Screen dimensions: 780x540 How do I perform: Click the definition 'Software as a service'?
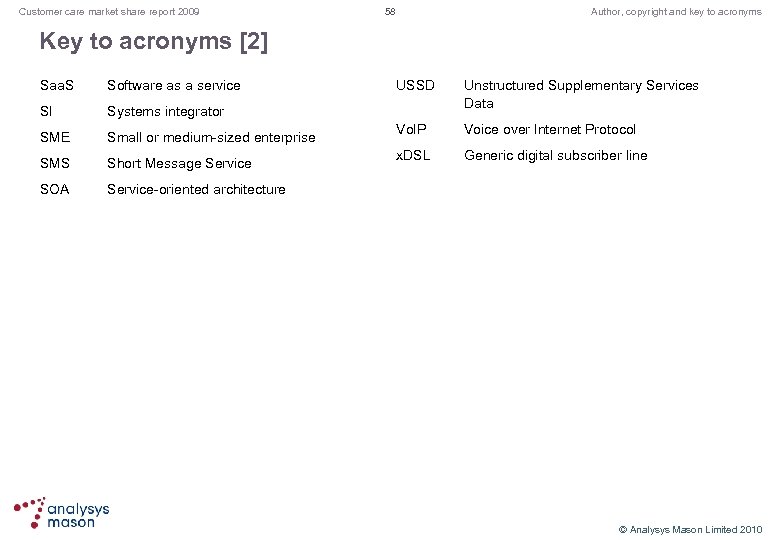[x=174, y=86]
